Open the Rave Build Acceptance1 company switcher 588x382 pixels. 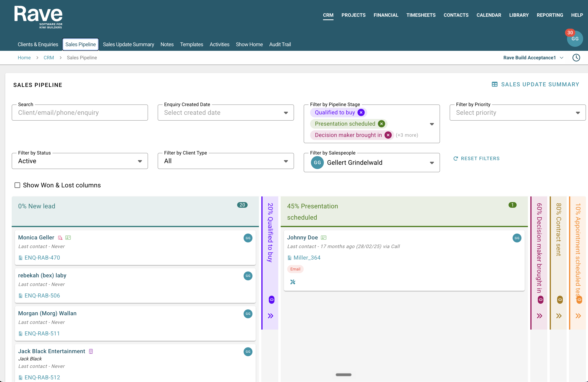pyautogui.click(x=533, y=57)
